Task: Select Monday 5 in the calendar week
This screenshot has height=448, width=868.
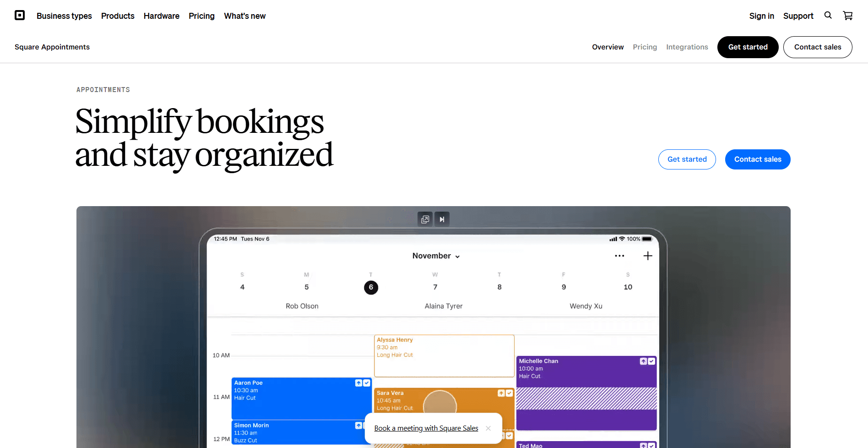Action: pos(307,287)
